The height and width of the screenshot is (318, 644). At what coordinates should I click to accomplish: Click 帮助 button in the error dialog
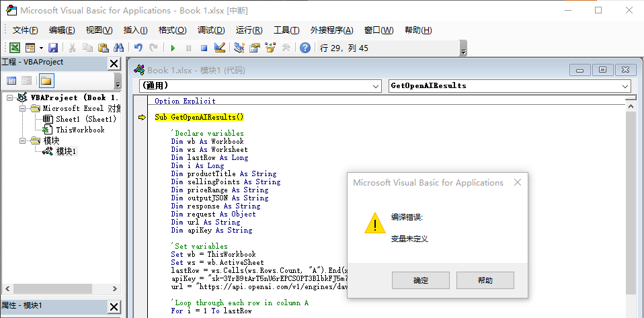[x=485, y=280]
